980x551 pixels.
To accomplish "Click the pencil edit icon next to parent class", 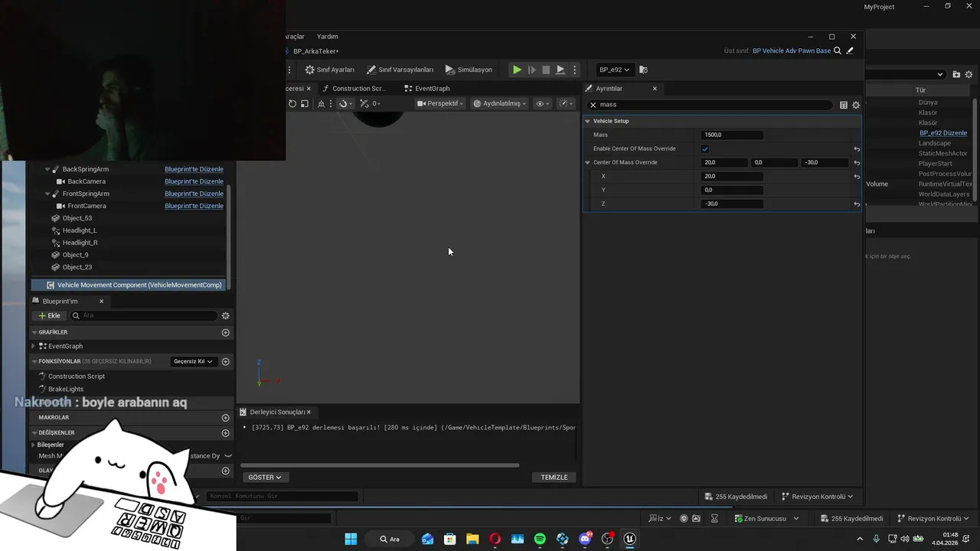I will pos(850,51).
